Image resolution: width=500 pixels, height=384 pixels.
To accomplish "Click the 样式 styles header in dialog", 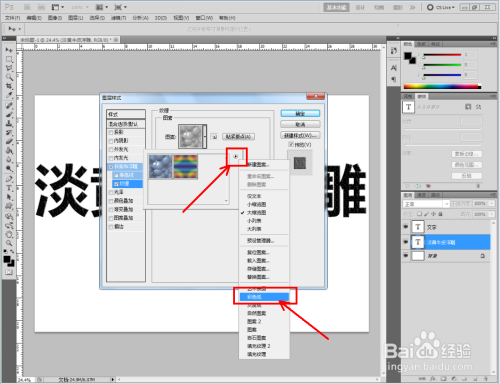I will coord(126,114).
